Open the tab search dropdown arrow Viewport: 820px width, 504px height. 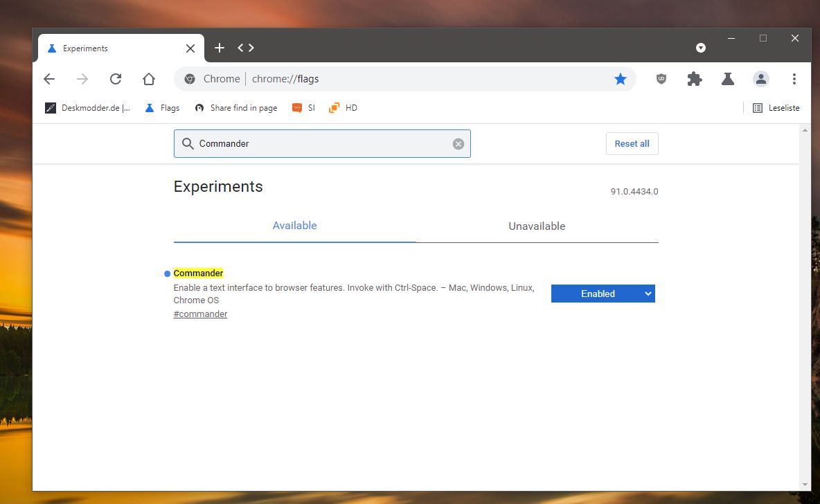(701, 48)
